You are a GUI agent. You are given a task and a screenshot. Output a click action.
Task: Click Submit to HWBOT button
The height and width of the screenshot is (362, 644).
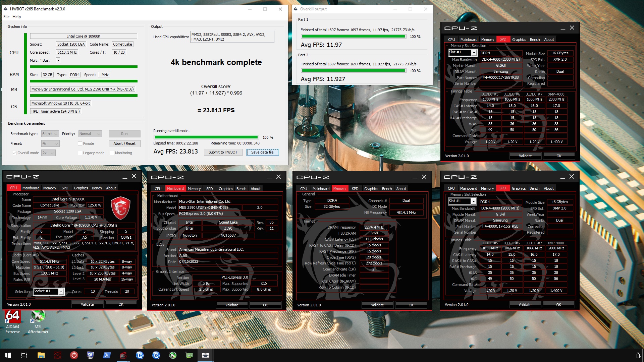point(223,152)
